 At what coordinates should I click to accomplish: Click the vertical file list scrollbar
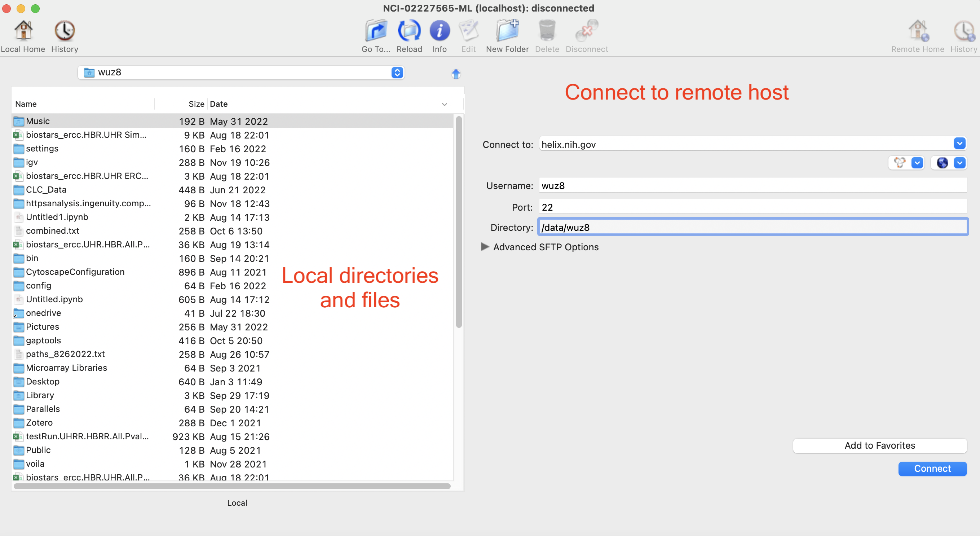[458, 223]
